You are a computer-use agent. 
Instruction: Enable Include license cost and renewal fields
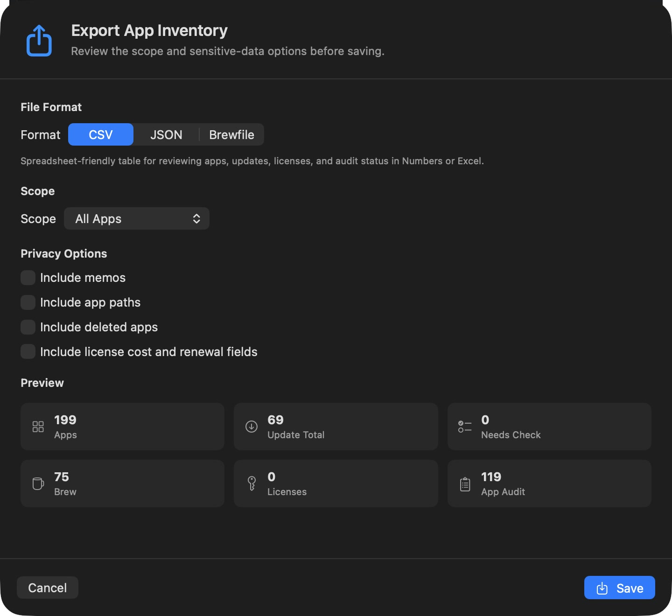pyautogui.click(x=28, y=352)
